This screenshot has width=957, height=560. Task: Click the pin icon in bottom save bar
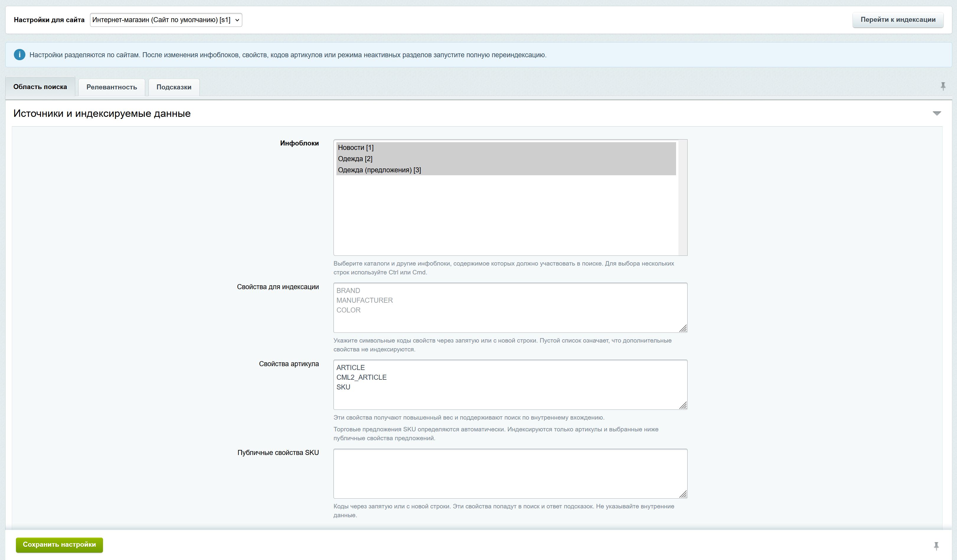click(x=936, y=546)
